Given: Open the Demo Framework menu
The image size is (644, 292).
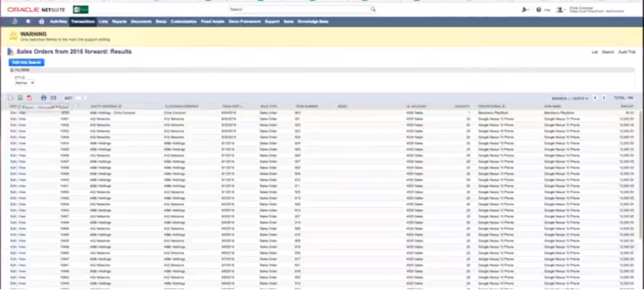Looking at the screenshot, I should pos(245,22).
